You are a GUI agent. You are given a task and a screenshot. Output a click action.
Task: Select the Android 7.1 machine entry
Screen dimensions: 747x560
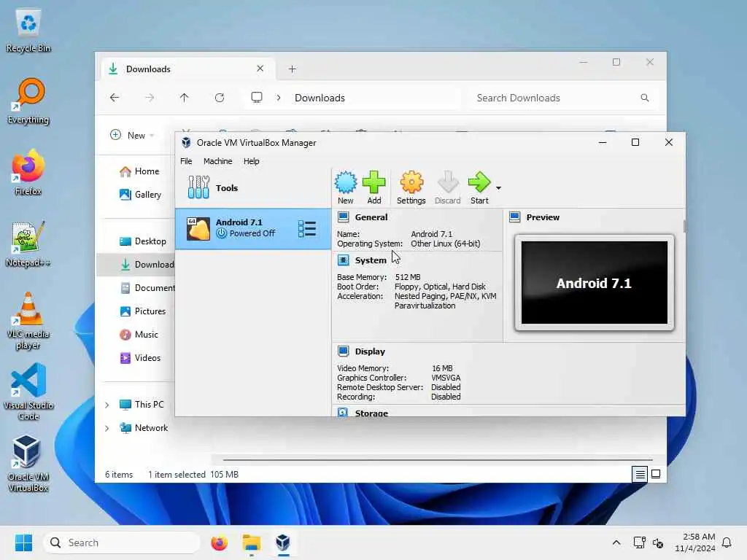pyautogui.click(x=253, y=228)
